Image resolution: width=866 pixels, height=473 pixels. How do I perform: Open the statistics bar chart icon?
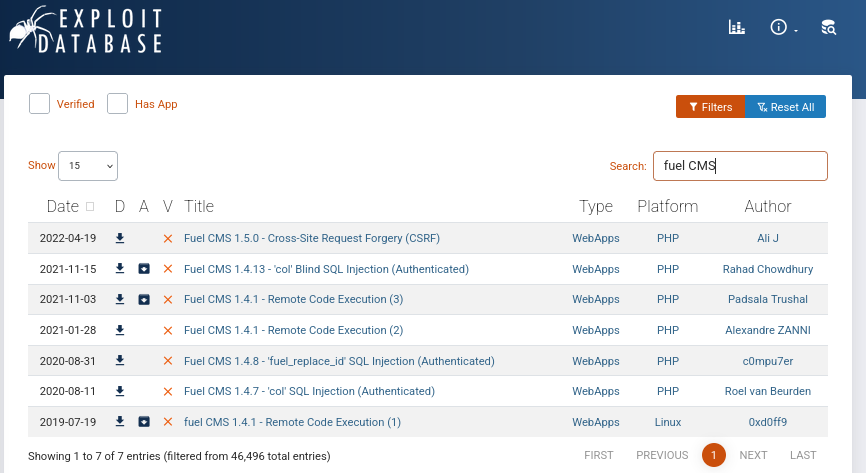click(736, 27)
